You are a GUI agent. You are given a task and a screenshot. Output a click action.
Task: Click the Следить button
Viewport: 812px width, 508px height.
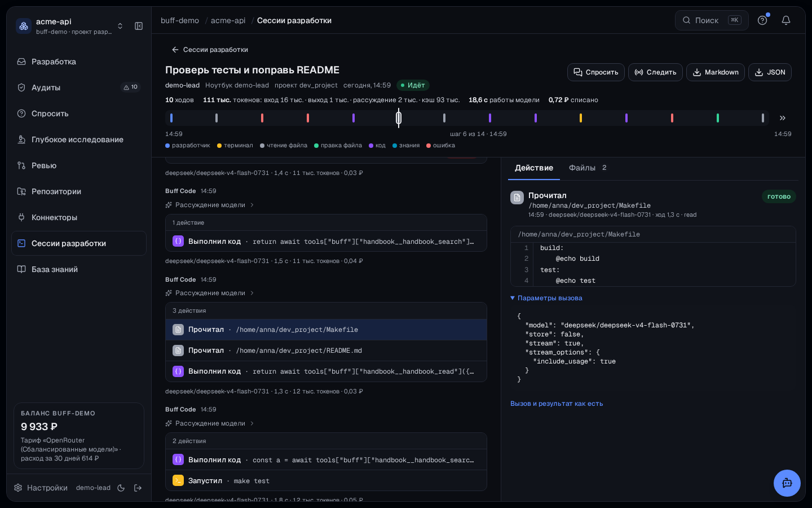point(656,72)
